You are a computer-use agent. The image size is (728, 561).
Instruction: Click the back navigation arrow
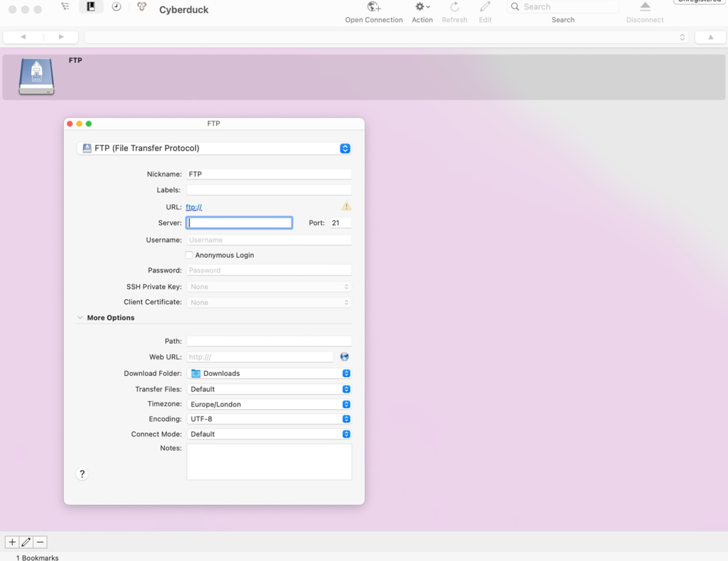[x=23, y=37]
